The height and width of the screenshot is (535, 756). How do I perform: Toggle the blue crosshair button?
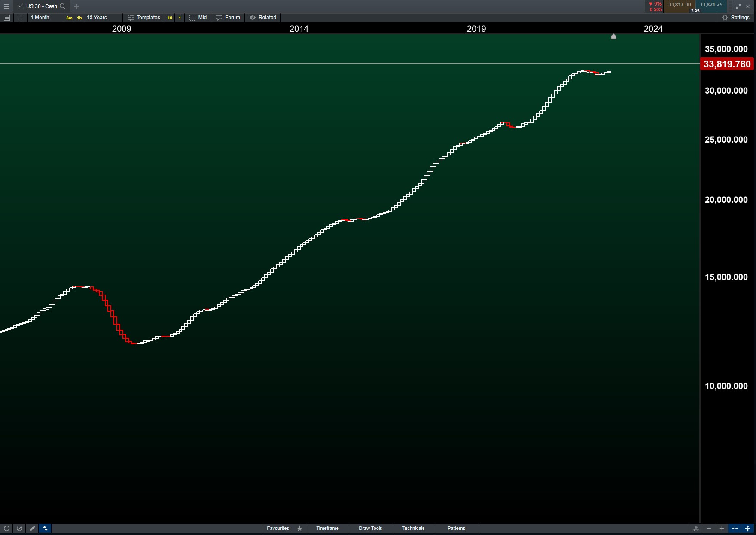point(735,529)
